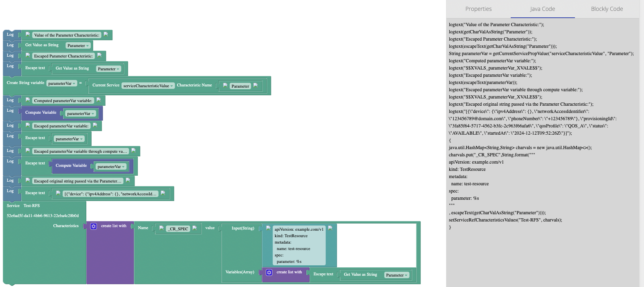
Task: Click closing quote after 'Computed parameterVar variable:'
Action: click(x=99, y=100)
